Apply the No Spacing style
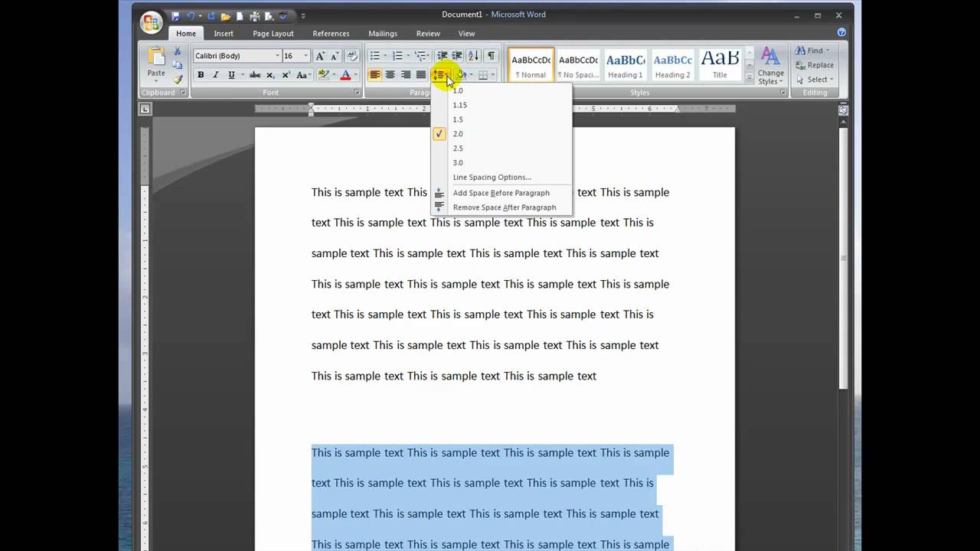This screenshot has width=980, height=551. tap(578, 64)
